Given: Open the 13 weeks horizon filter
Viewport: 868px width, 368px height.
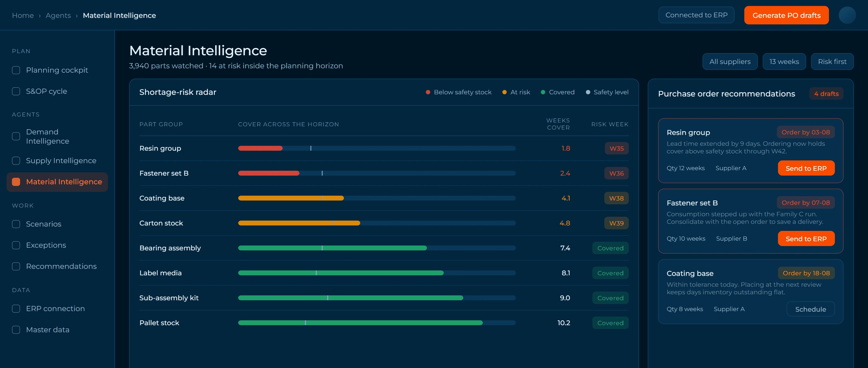Looking at the screenshot, I should pos(784,62).
